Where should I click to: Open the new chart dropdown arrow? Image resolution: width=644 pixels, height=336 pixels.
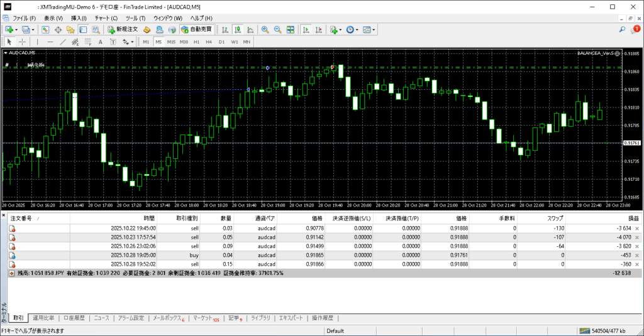[x=17, y=30]
